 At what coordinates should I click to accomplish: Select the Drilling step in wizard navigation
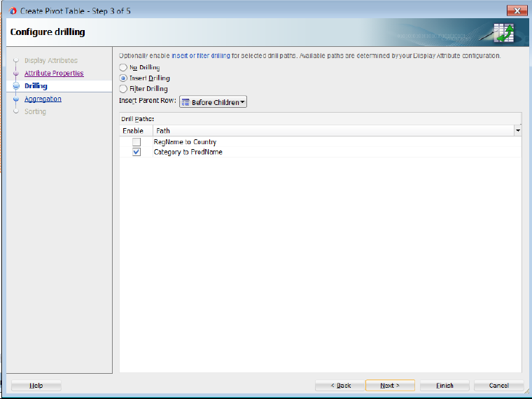[36, 86]
